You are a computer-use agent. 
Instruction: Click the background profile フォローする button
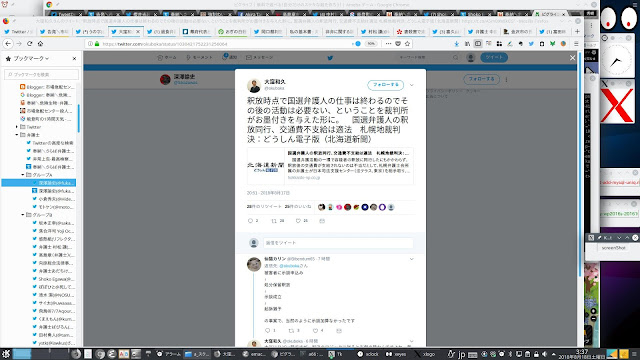[x=481, y=79]
